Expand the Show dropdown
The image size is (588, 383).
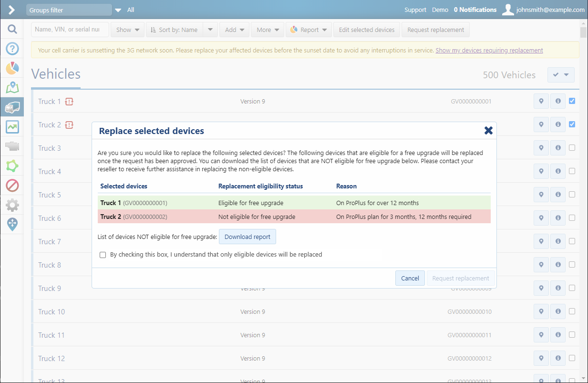127,30
